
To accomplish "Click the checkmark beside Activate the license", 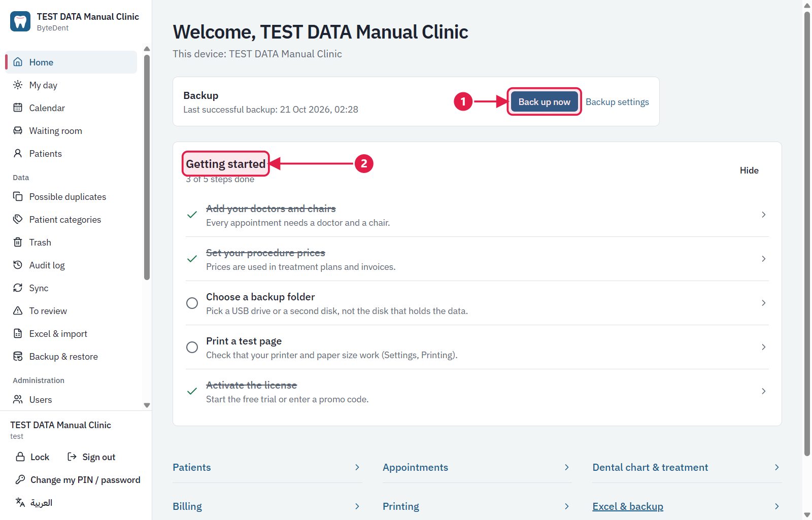I will pos(192,391).
